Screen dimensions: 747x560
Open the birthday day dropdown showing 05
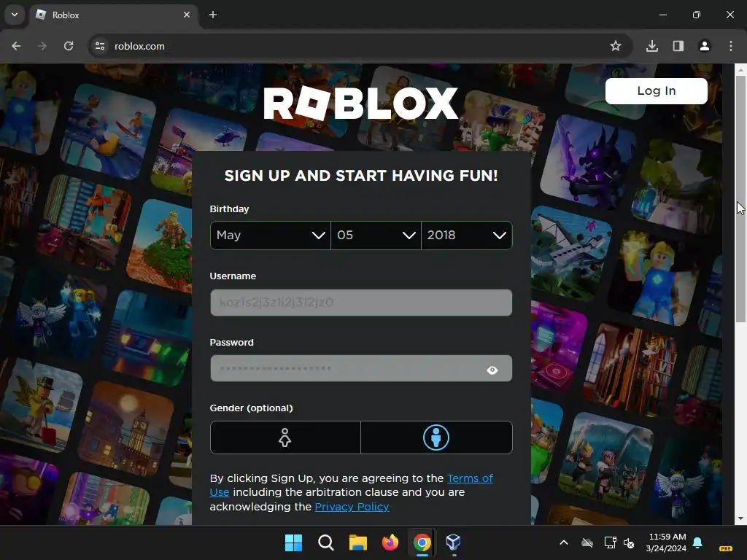(376, 236)
